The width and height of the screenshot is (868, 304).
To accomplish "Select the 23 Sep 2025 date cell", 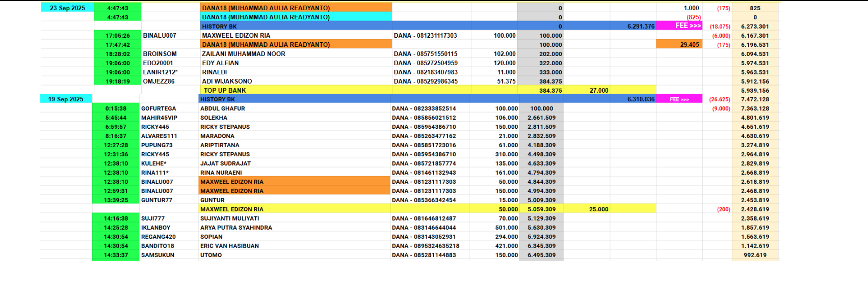I will click(x=67, y=8).
